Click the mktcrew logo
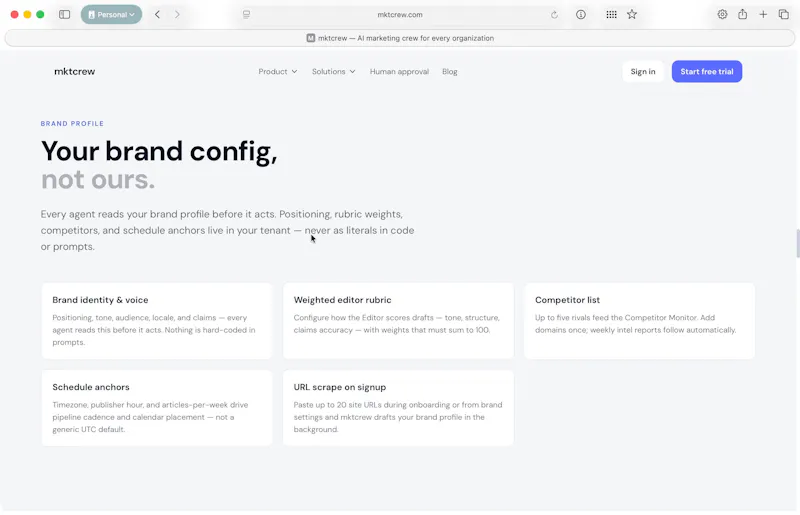800x515 pixels. [x=74, y=71]
